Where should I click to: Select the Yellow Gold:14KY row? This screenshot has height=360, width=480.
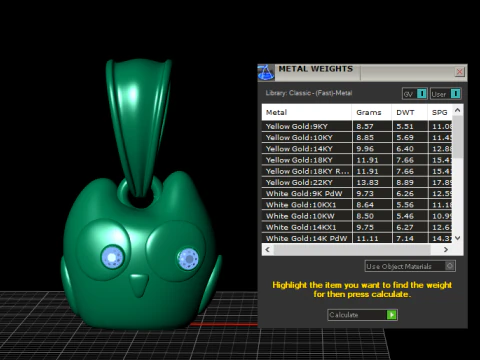click(x=357, y=149)
